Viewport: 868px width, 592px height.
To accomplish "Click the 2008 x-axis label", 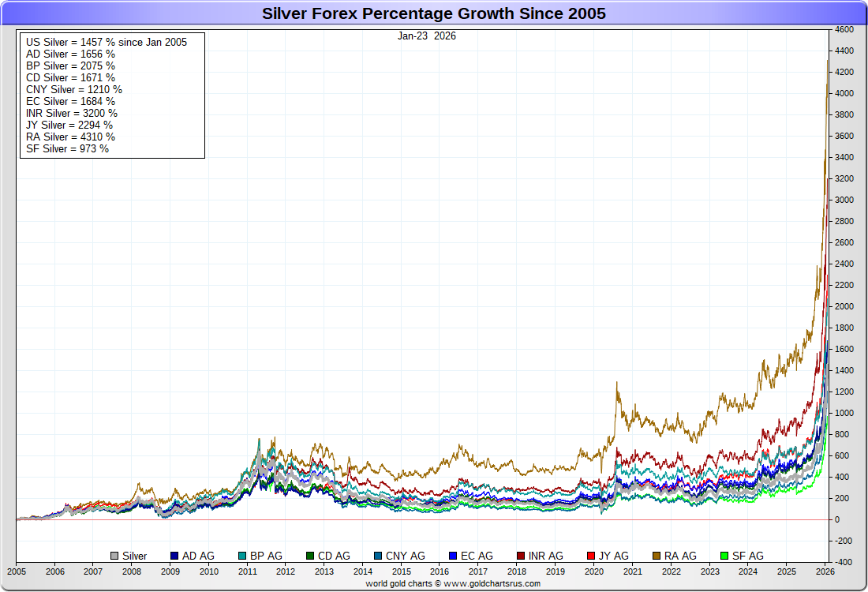I will (132, 571).
